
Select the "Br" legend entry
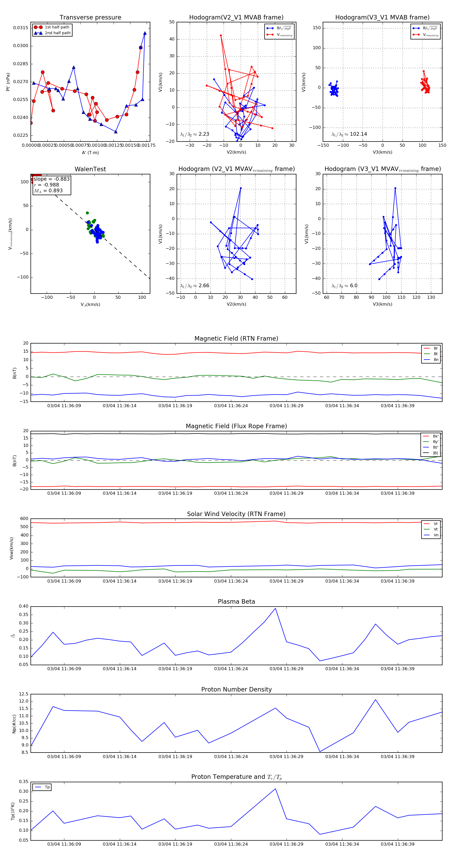[x=431, y=349]
